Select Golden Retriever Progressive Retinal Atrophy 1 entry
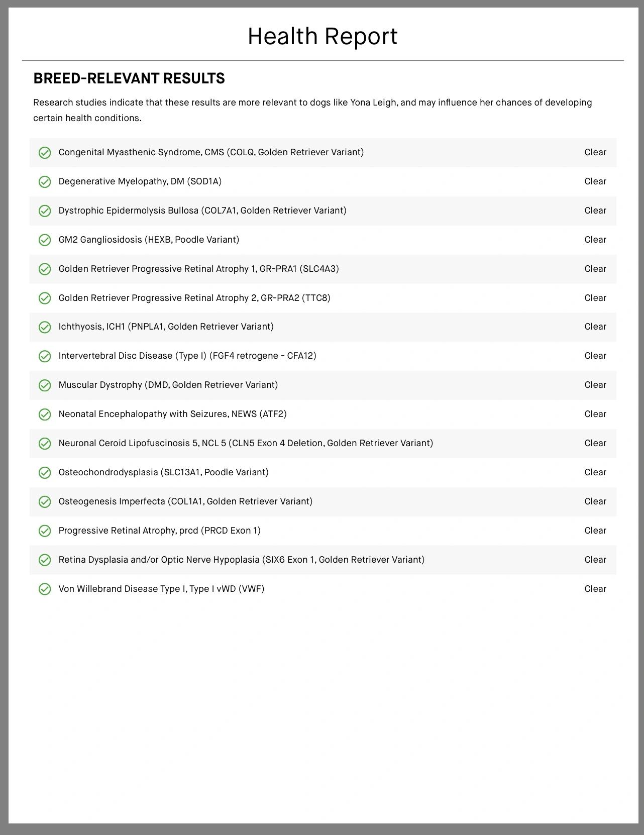Screen dimensions: 644x835 point(198,269)
